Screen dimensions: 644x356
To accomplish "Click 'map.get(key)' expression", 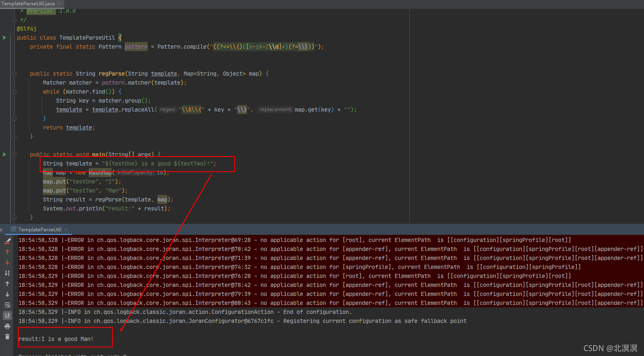I will (x=314, y=110).
